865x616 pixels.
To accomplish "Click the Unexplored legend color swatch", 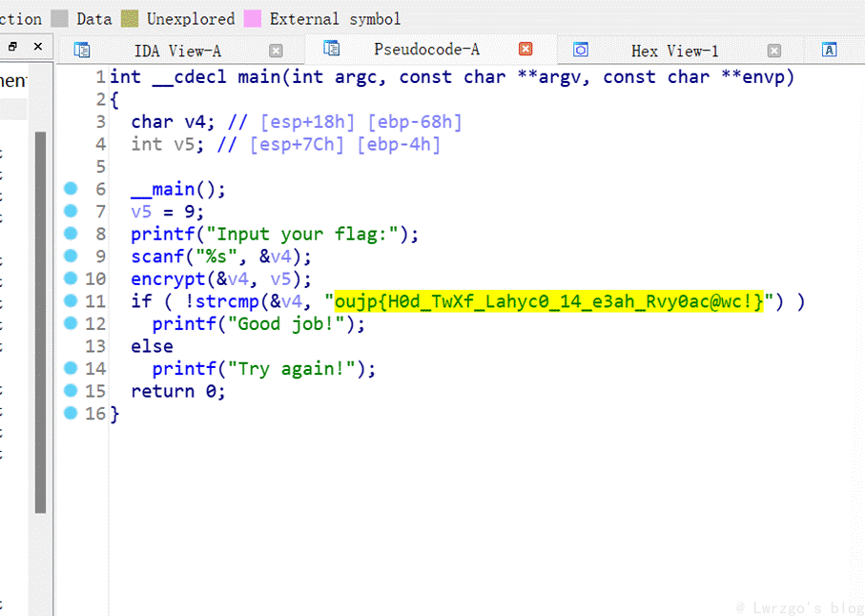I will (130, 19).
